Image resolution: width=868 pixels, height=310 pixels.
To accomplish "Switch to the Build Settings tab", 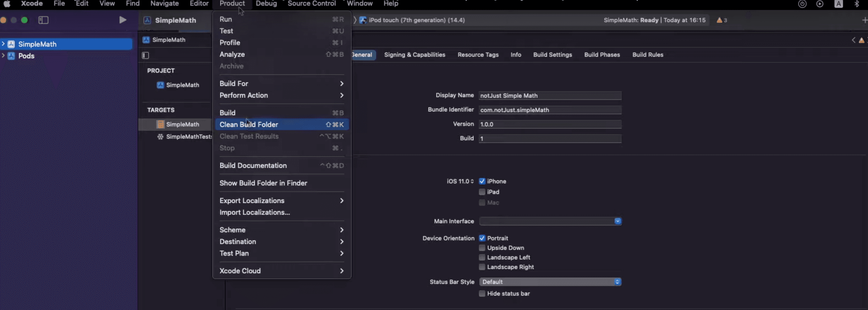I will (552, 55).
